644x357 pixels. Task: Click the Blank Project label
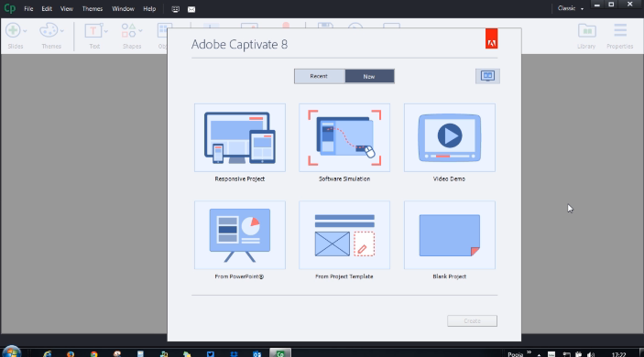pyautogui.click(x=449, y=276)
